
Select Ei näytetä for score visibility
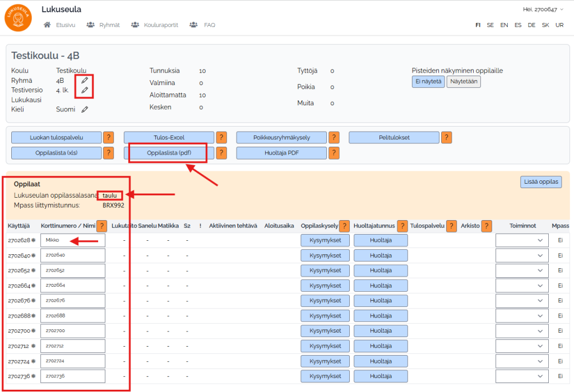pyautogui.click(x=428, y=81)
